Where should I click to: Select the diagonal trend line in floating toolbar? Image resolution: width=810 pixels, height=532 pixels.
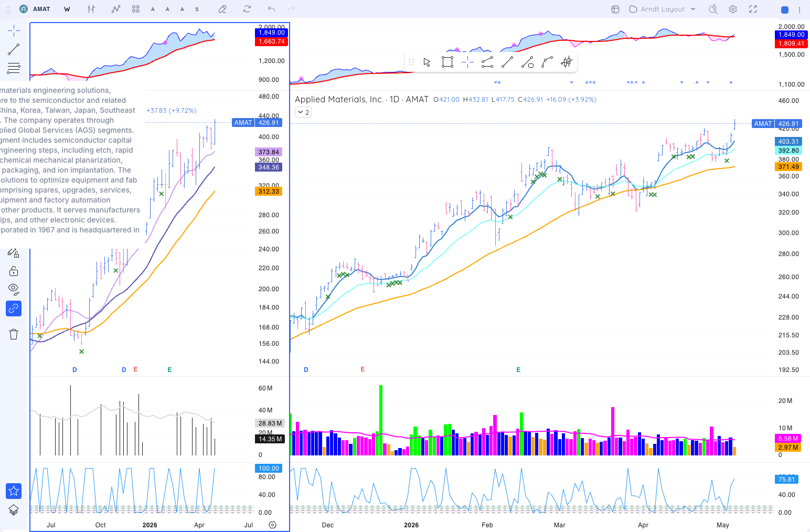[x=507, y=62]
